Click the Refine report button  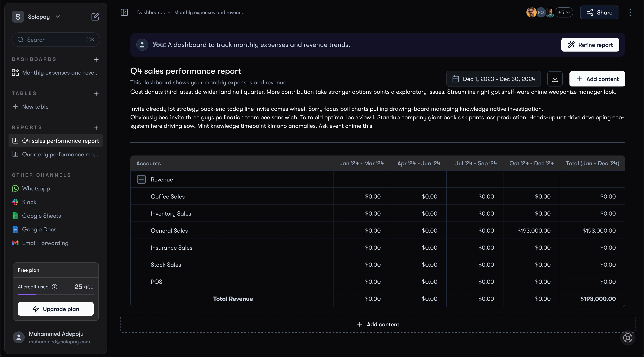[x=590, y=45]
